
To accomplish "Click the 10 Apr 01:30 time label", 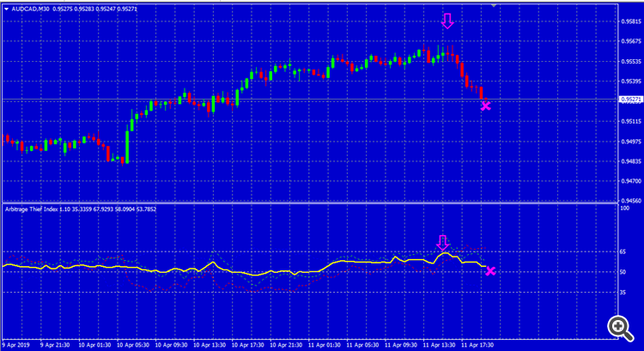I will pos(94,345).
